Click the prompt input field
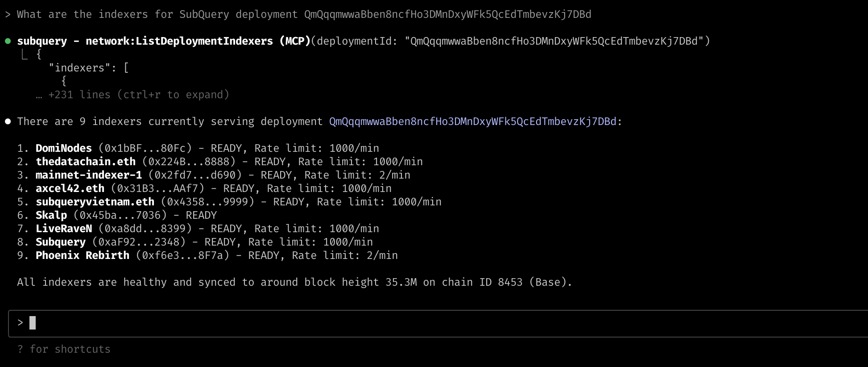The image size is (868, 367). 438,323
